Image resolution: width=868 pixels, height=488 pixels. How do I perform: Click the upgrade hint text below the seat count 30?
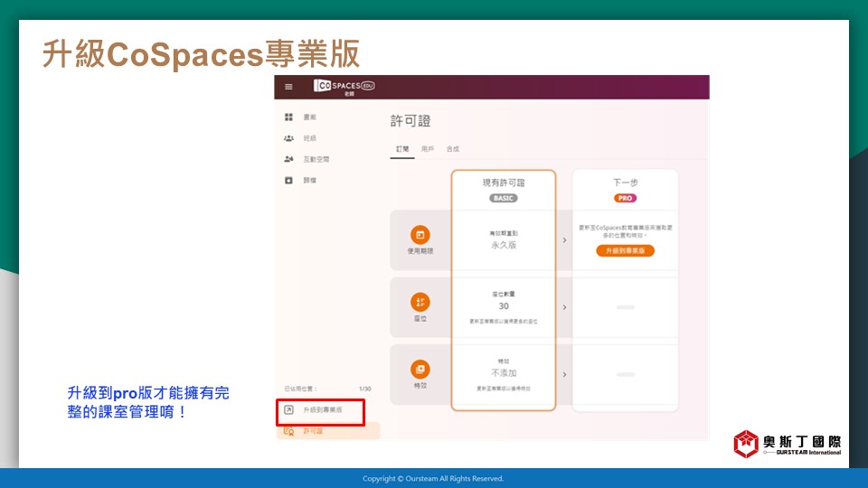[x=504, y=322]
